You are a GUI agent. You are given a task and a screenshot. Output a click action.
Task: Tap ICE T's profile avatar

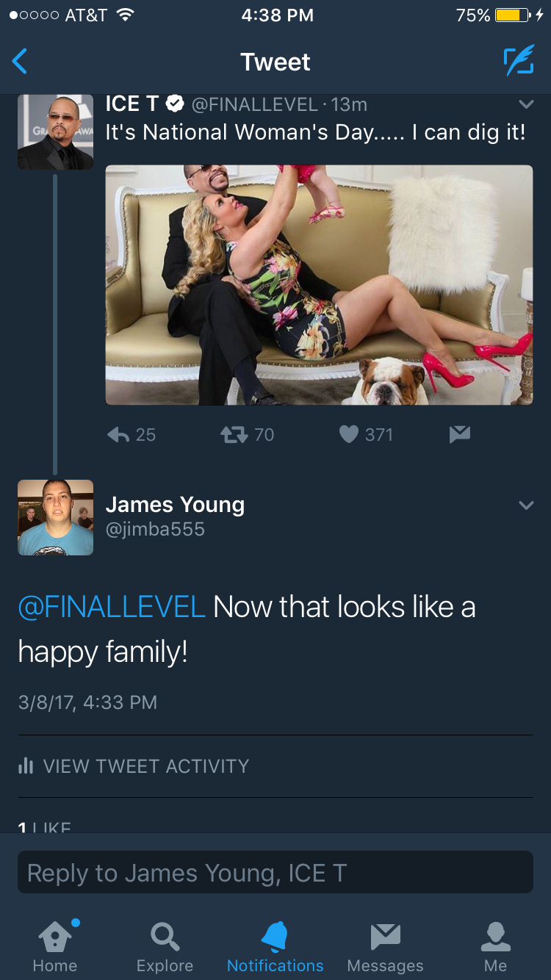click(55, 132)
